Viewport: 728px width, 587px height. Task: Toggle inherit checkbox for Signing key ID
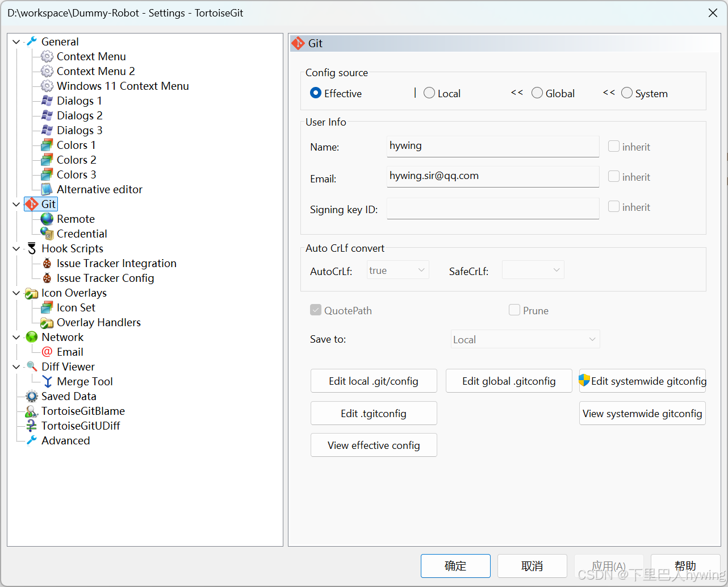click(x=614, y=206)
